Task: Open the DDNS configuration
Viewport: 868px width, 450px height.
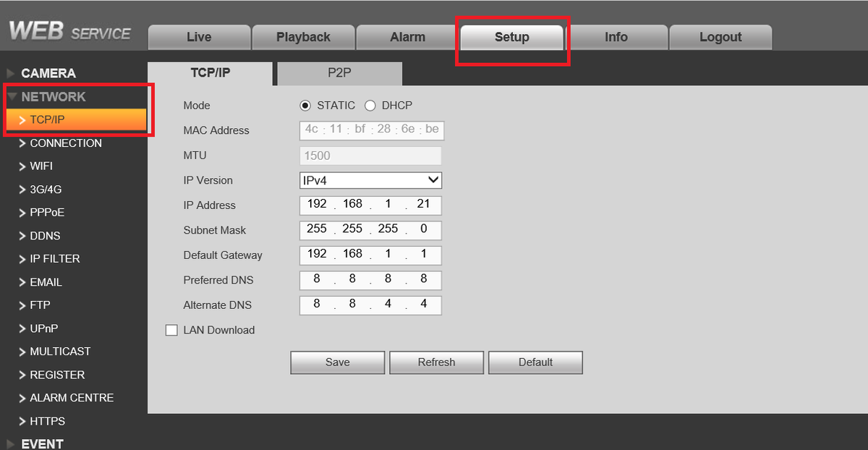Action: click(43, 235)
